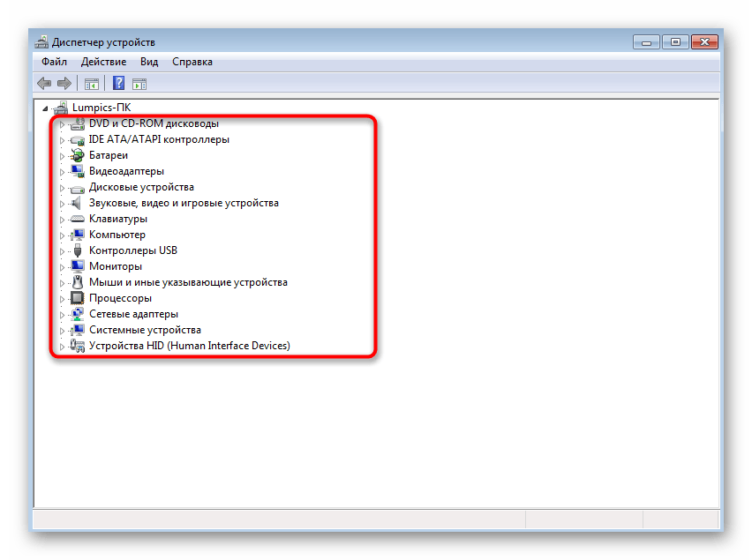Collapse the Lumpics-ПК root node

45,108
